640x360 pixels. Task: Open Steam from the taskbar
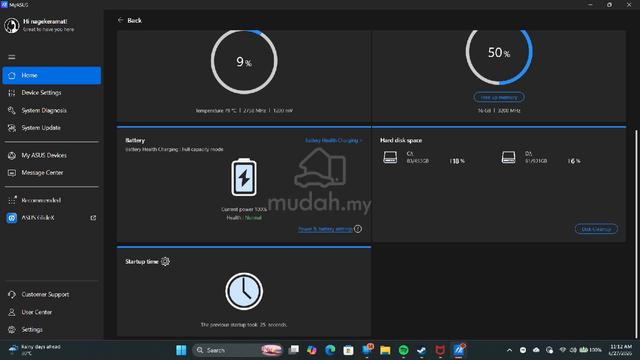422,350
